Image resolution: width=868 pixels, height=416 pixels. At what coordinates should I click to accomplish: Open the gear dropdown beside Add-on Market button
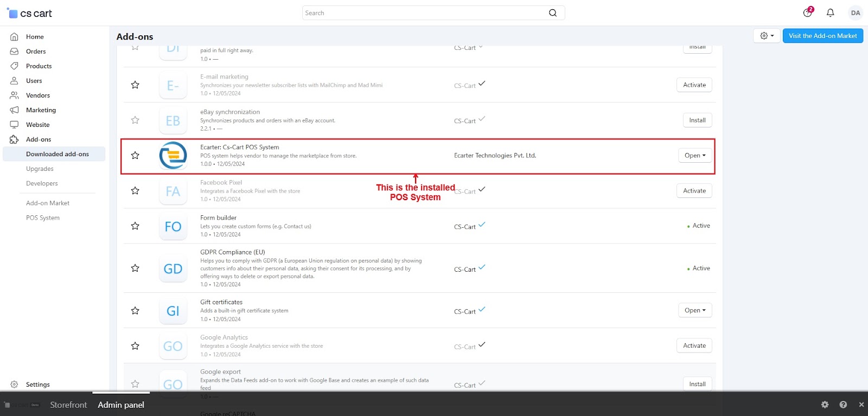pyautogui.click(x=767, y=36)
